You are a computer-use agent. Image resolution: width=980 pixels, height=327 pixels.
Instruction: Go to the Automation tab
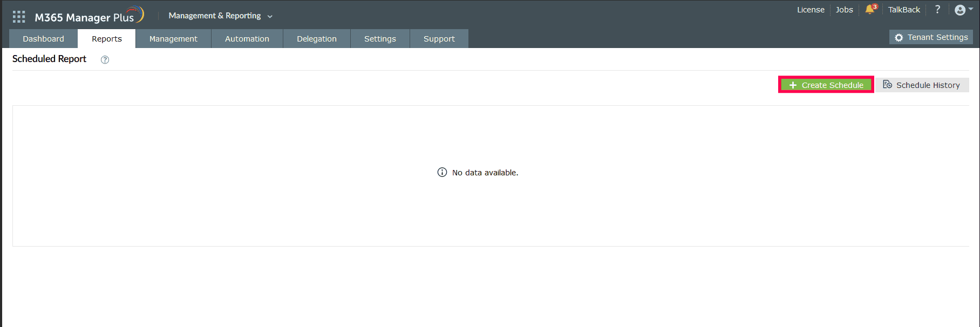247,39
